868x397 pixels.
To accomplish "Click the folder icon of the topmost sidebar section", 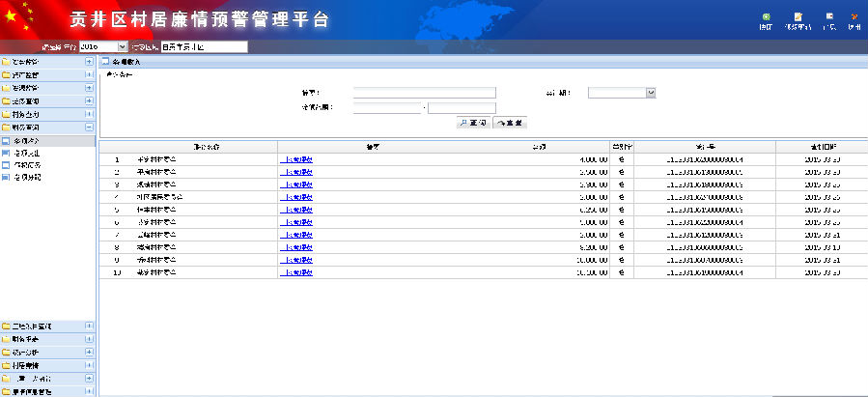I will coord(6,62).
